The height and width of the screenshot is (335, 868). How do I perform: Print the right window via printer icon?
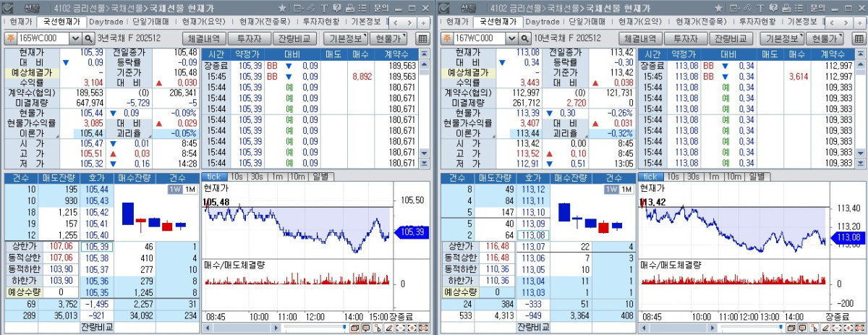point(786,8)
